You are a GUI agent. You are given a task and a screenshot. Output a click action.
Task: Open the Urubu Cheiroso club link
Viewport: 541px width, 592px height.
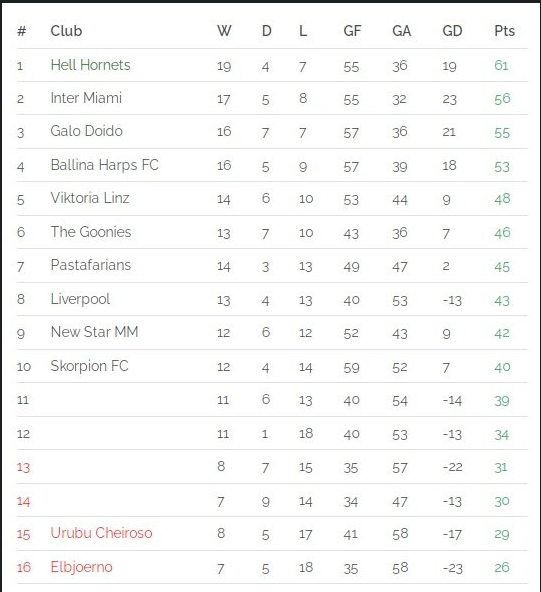point(102,533)
